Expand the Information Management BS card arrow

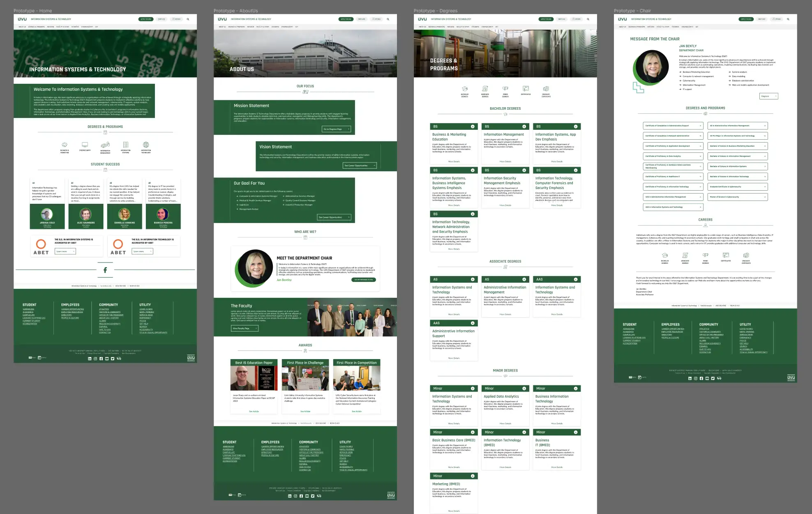[x=524, y=127]
